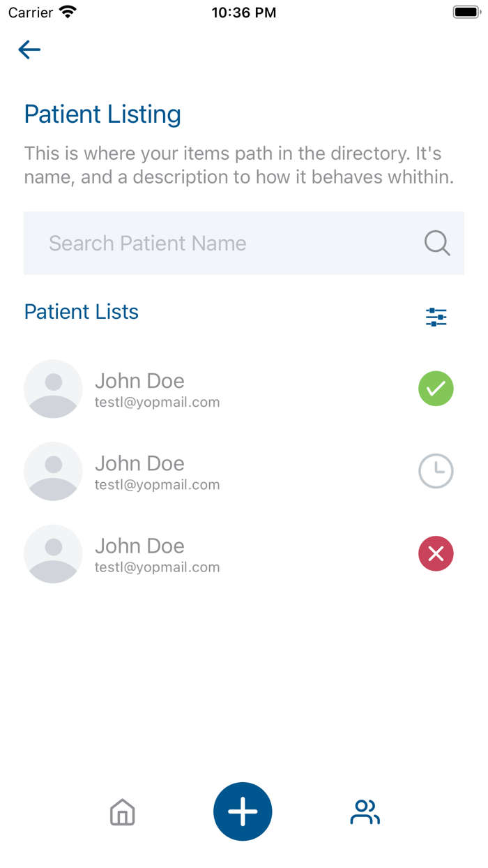
Task: Select the John Doe name in the first row
Action: pyautogui.click(x=139, y=381)
